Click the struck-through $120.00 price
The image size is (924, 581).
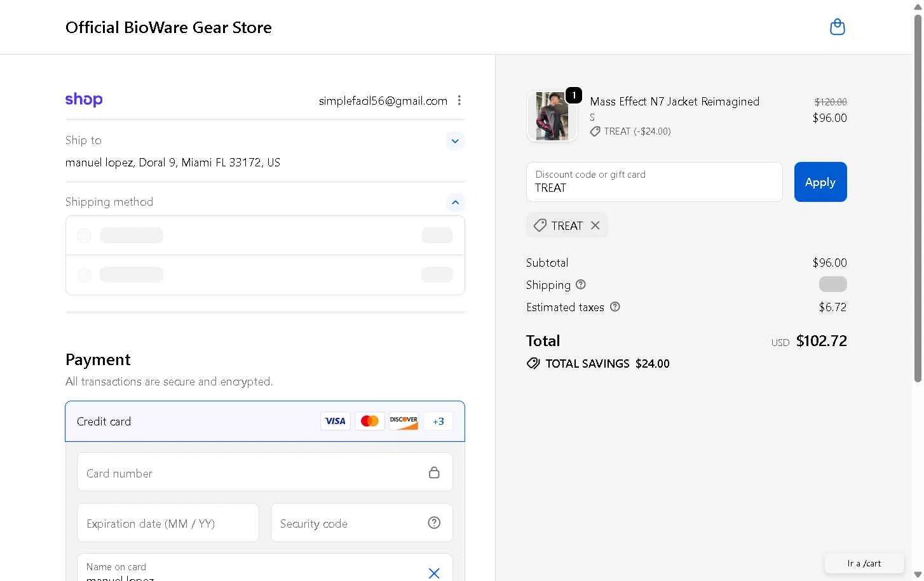click(831, 102)
